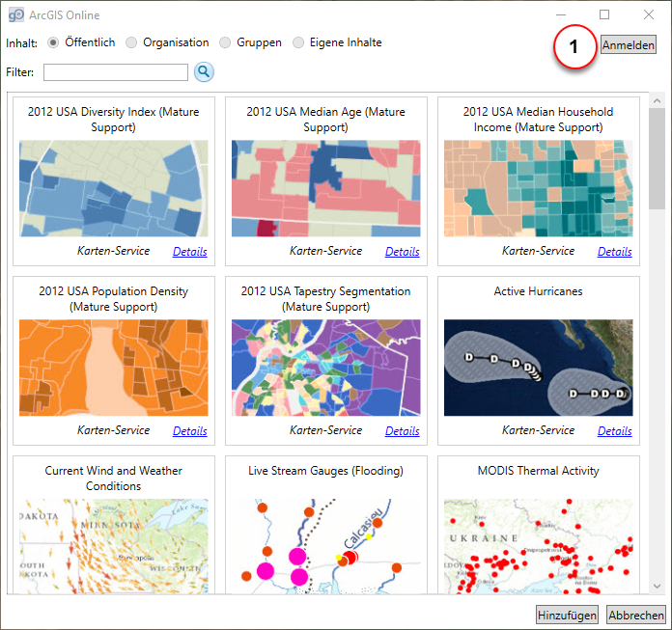
Task: Select the 2012 USA Population Density thumbnail
Action: pos(114,368)
